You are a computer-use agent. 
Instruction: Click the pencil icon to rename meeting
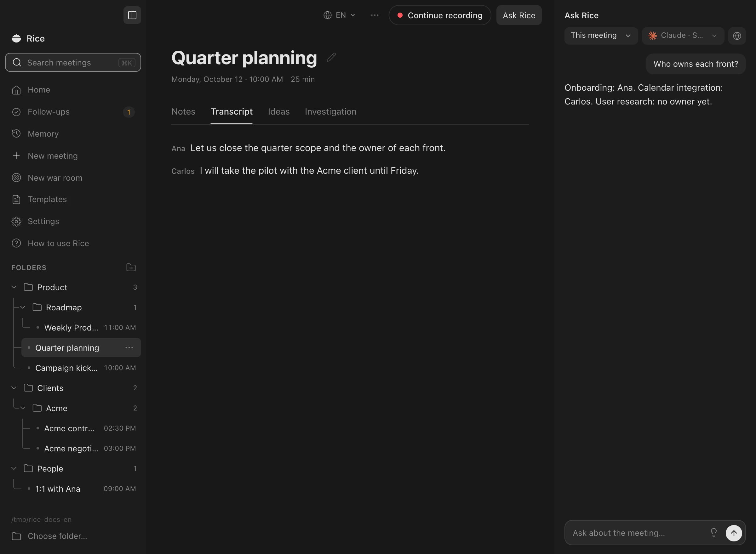pos(331,57)
